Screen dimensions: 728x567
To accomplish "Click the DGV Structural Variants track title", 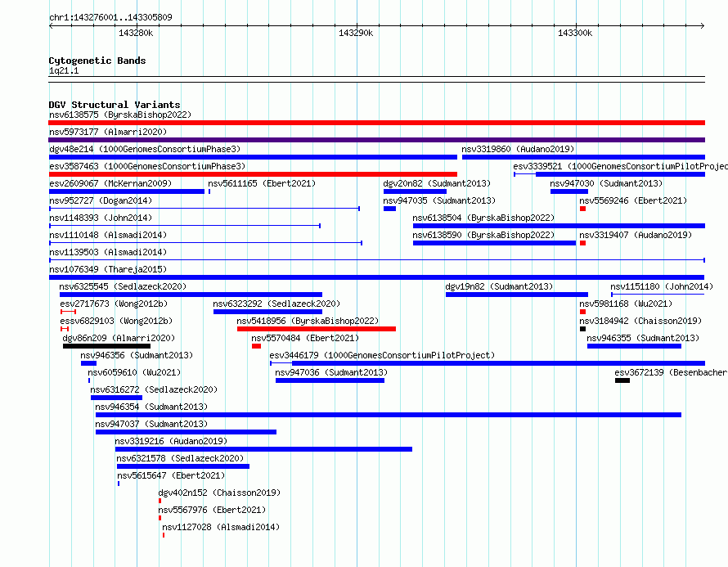I will (x=115, y=105).
